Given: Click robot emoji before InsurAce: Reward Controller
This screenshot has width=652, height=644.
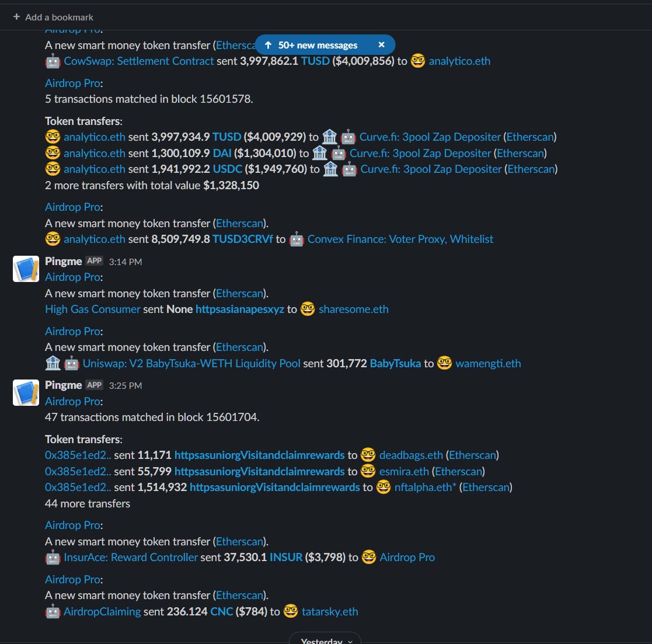Looking at the screenshot, I should pyautogui.click(x=53, y=558).
